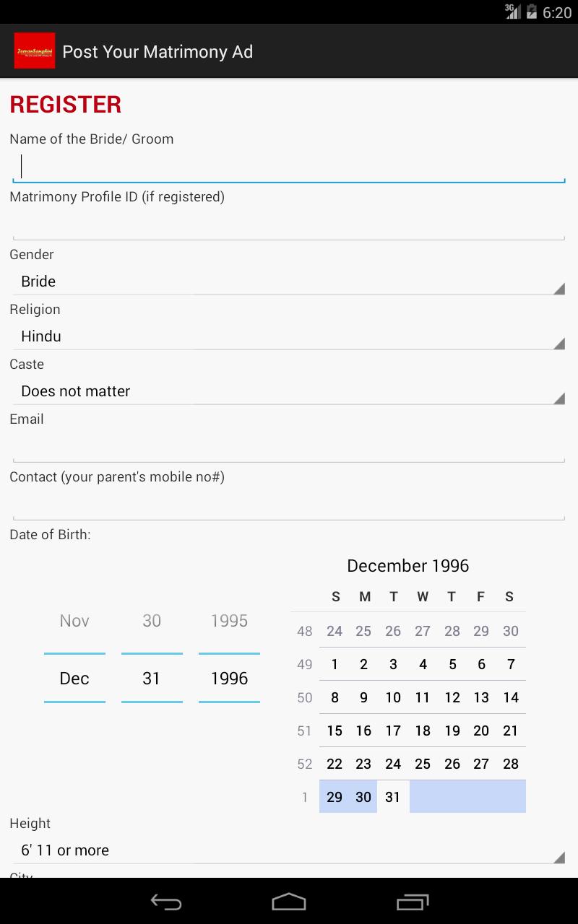Expand the Height dropdown selector
Image resolution: width=578 pixels, height=924 pixels.
pos(289,850)
